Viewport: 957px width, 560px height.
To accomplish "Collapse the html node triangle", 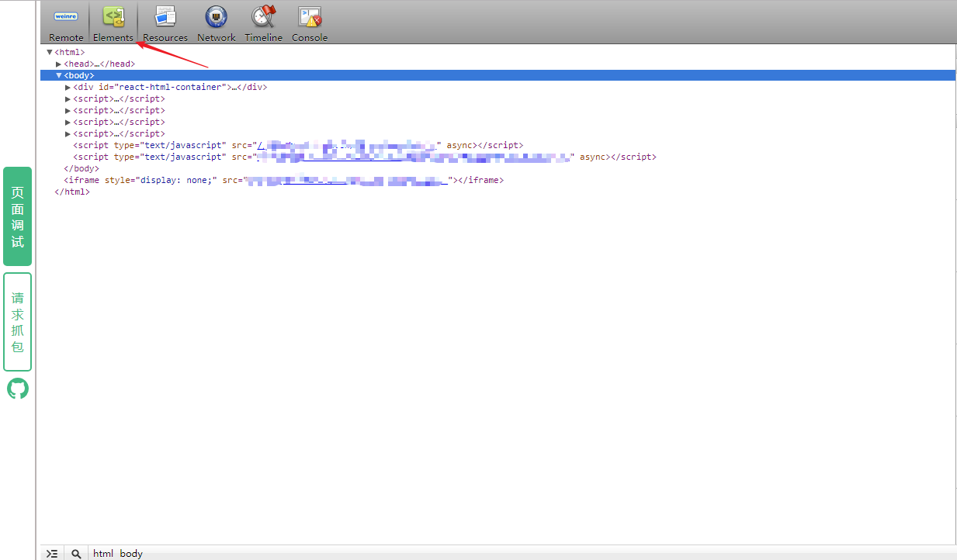I will 50,52.
